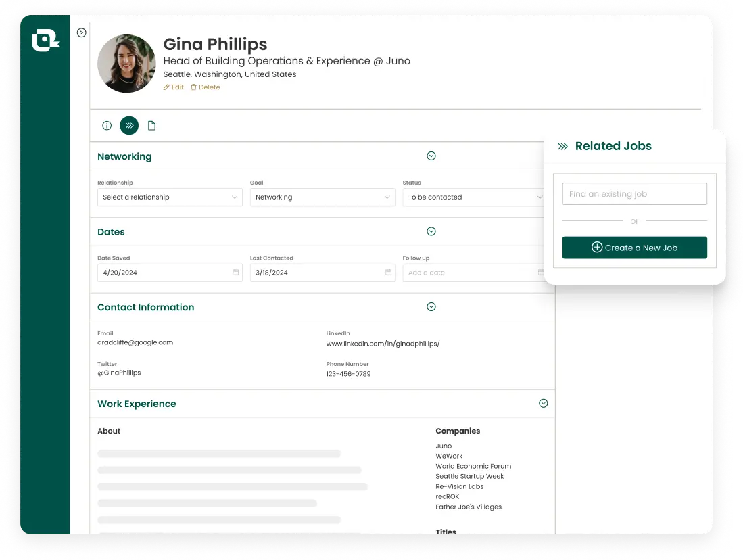Collapse the Networking section
Viewport: 743px width, 560px height.
pyautogui.click(x=431, y=156)
